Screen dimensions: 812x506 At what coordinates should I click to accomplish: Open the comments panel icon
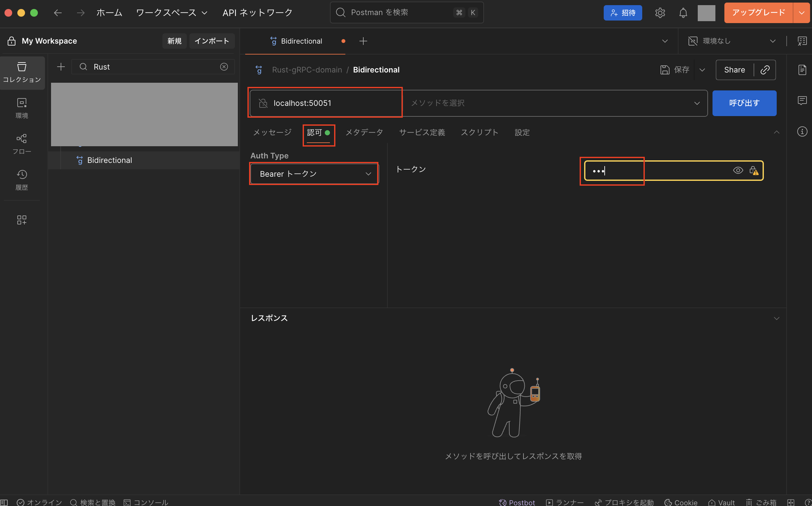[802, 100]
